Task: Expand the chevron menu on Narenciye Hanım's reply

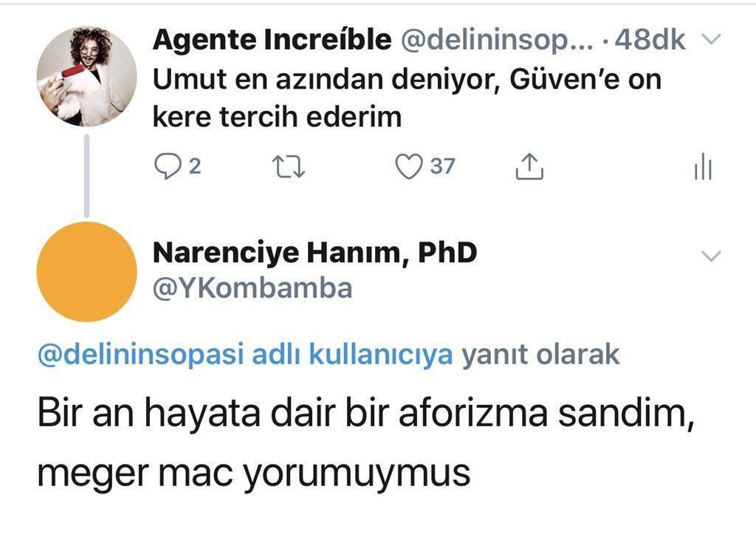Action: [x=710, y=256]
